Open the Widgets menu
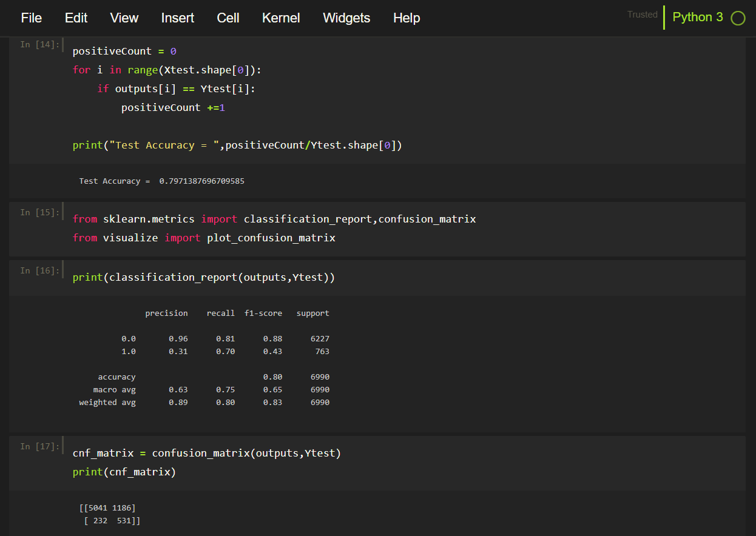Screen dimensions: 756x536 click(346, 18)
